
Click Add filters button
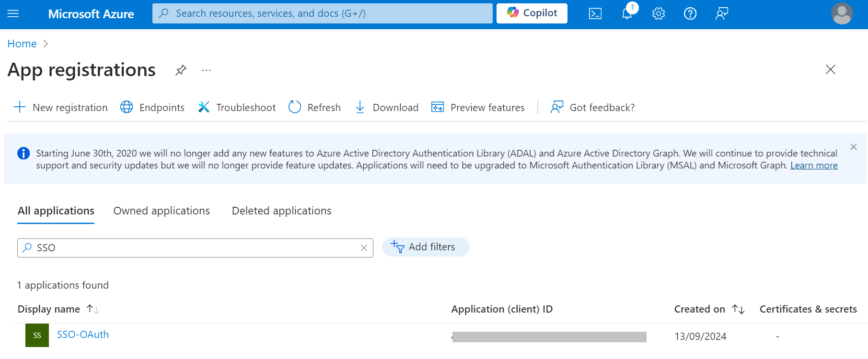coord(425,247)
